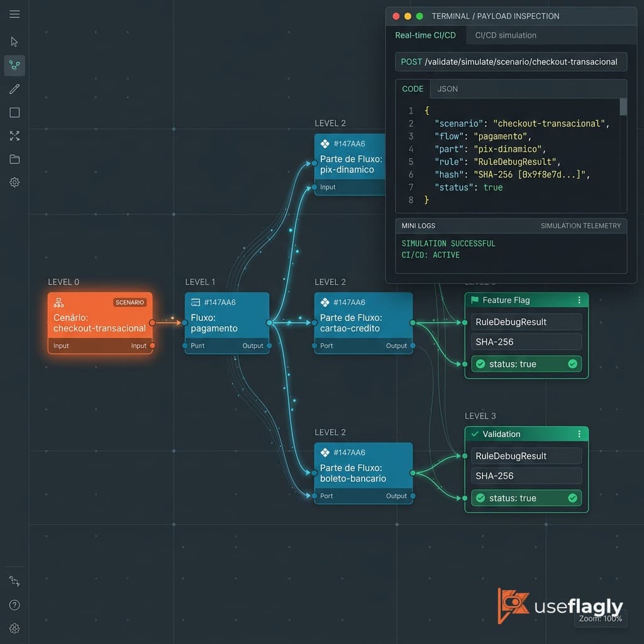Select the JSON tab in the terminal
Screen dimensions: 644x644
[x=448, y=89]
